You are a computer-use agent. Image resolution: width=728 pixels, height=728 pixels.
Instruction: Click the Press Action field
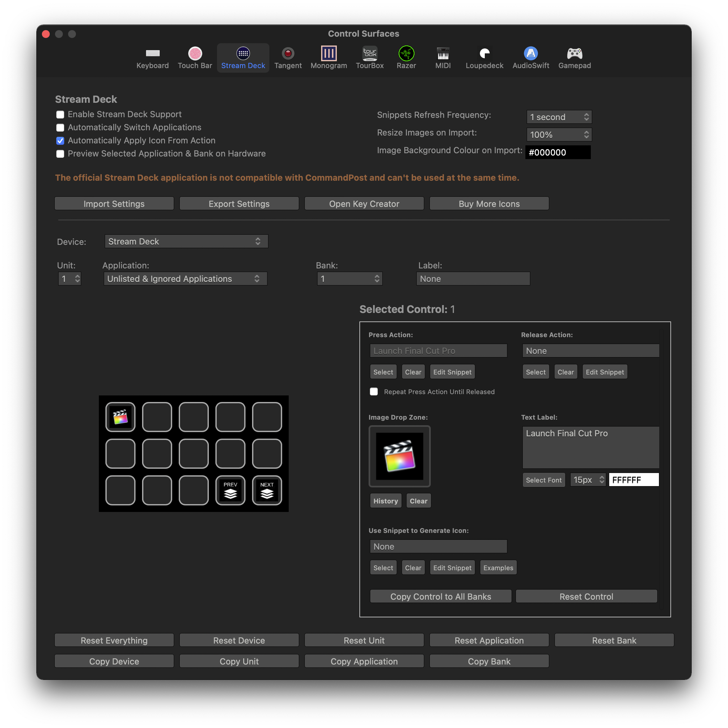pos(438,351)
